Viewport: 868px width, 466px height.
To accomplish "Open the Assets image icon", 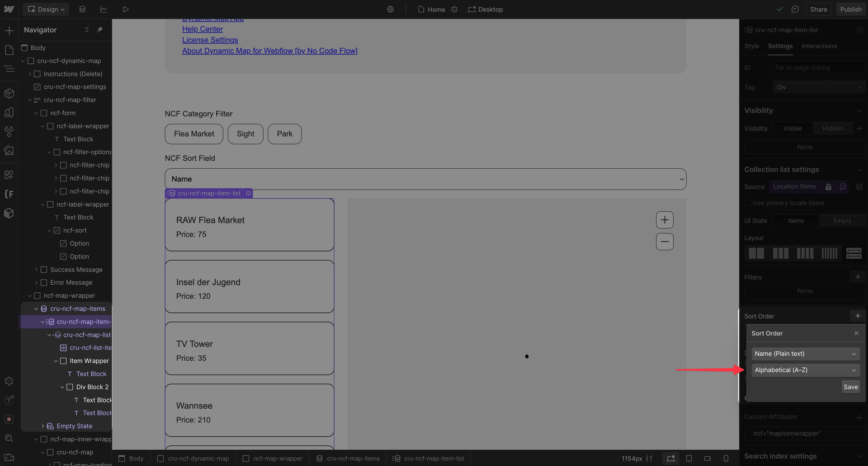I will coord(9,150).
